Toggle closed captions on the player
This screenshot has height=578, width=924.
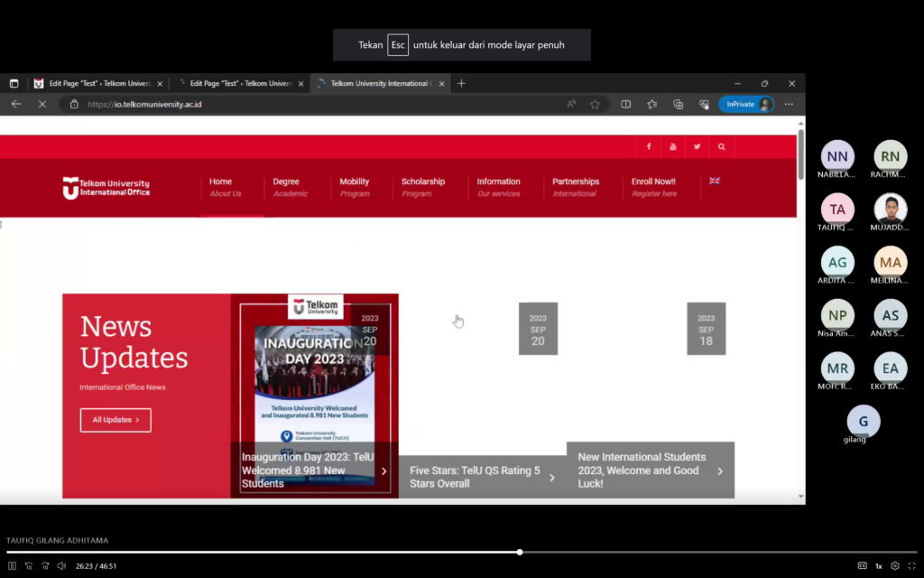(862, 565)
